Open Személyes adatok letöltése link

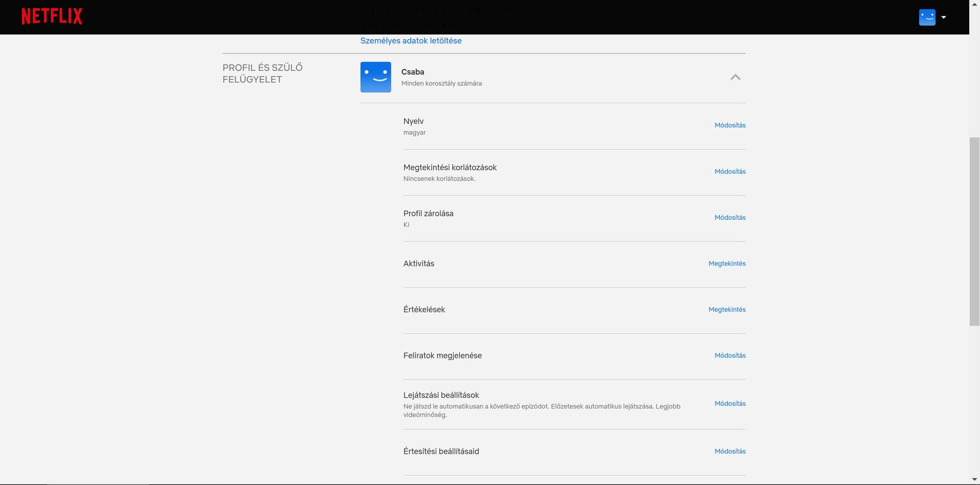411,41
